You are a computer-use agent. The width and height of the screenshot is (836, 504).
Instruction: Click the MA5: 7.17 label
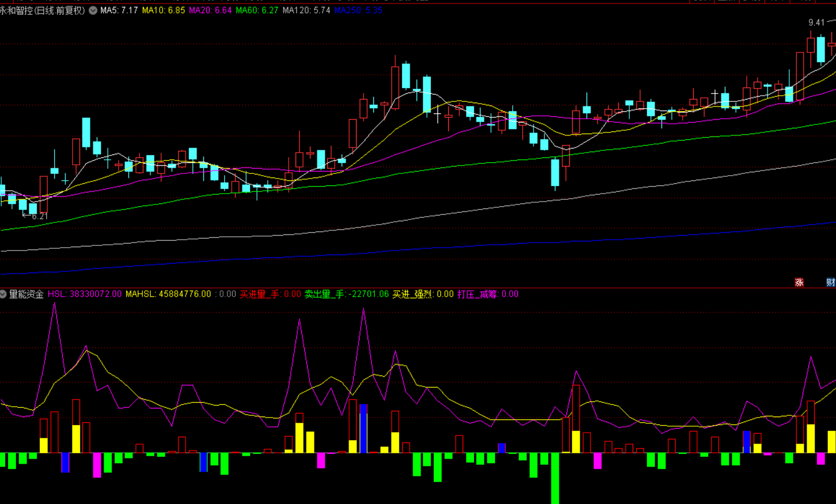coord(119,10)
